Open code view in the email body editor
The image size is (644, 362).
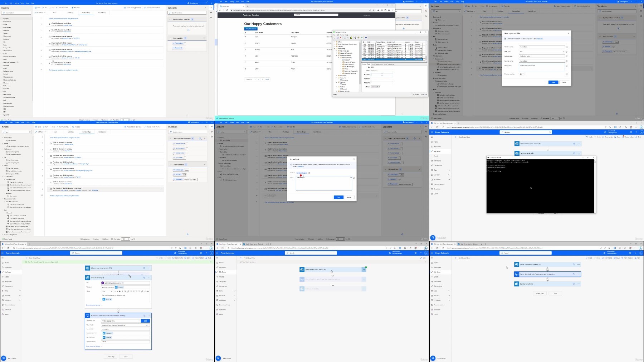click(147, 291)
